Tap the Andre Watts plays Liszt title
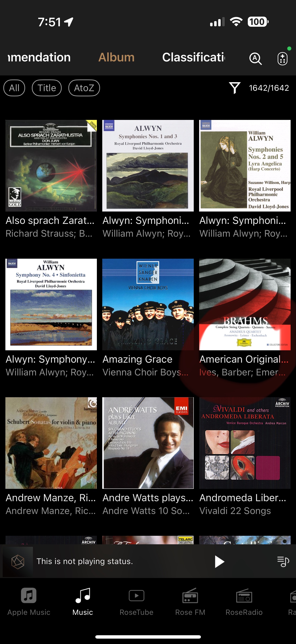Image resolution: width=296 pixels, height=644 pixels. (148, 498)
